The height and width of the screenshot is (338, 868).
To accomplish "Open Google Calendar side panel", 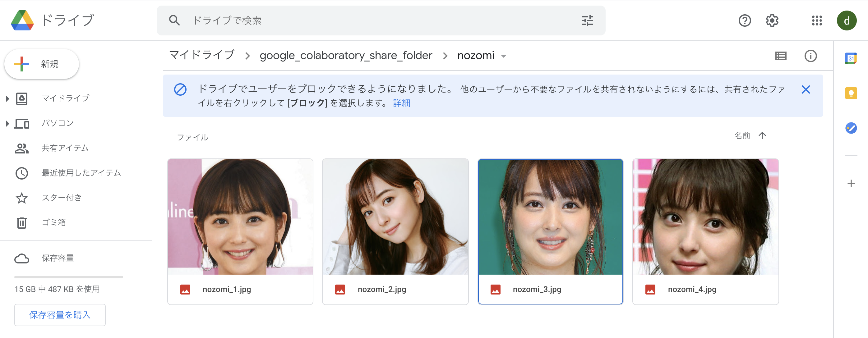I will pyautogui.click(x=851, y=58).
